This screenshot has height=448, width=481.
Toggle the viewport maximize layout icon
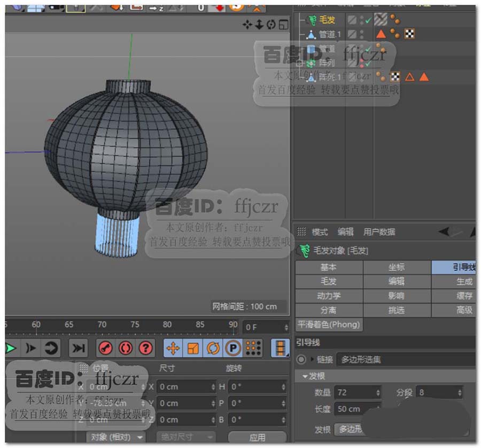283,25
